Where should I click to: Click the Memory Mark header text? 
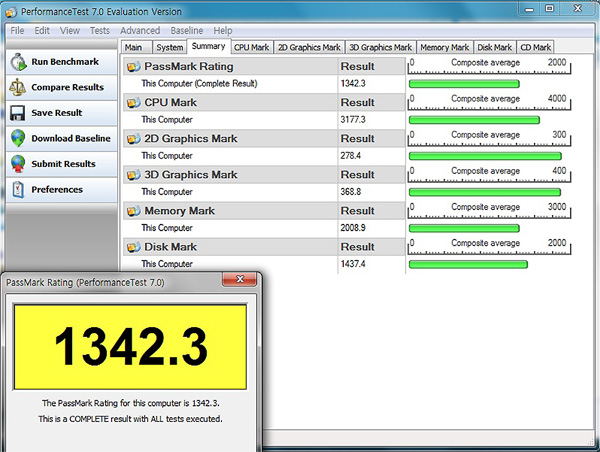point(179,211)
